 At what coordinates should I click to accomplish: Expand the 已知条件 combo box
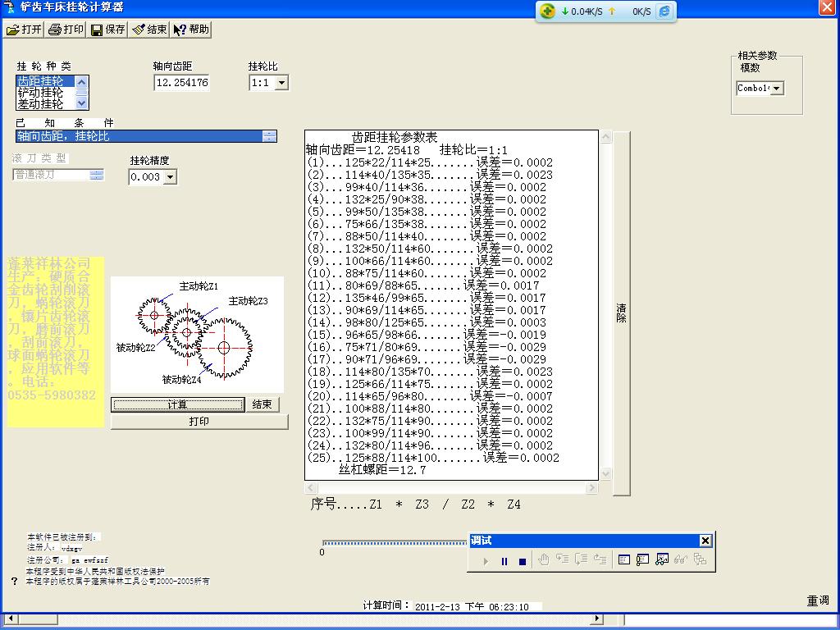269,136
